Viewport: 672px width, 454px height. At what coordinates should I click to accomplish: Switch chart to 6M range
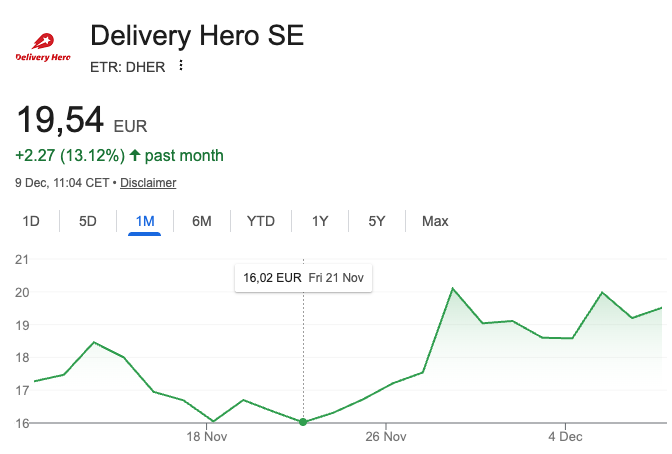(202, 221)
